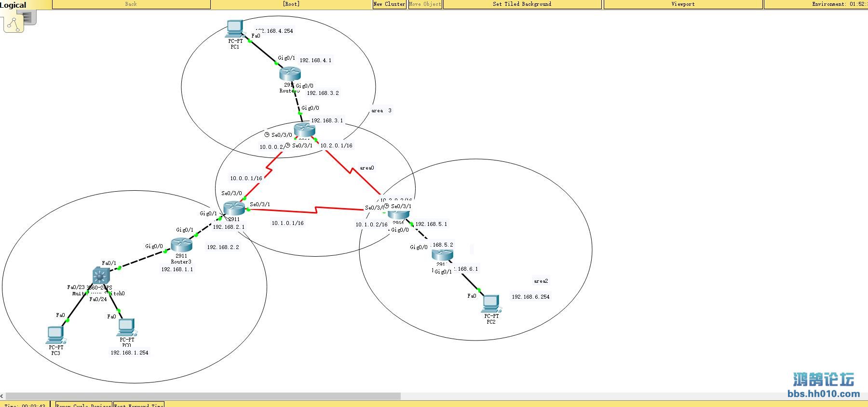The width and height of the screenshot is (868, 407).
Task: Click the [Root] level button
Action: pos(291,4)
